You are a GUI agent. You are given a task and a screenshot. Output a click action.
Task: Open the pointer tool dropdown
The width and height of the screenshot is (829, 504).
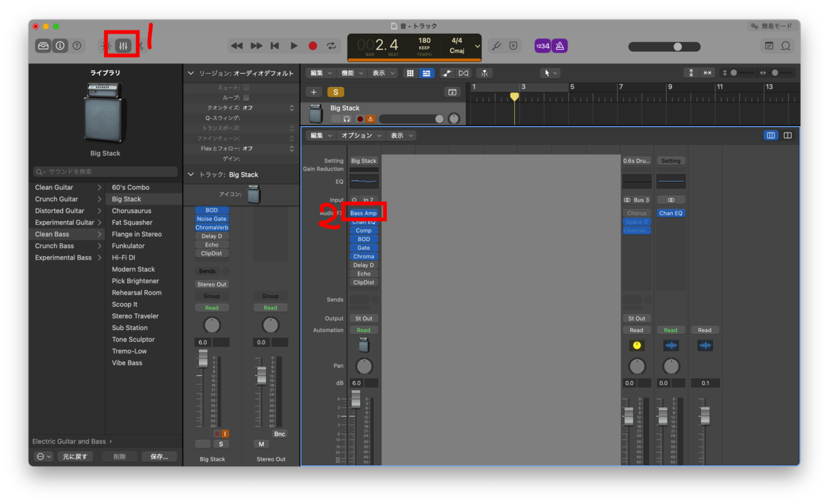coord(550,73)
